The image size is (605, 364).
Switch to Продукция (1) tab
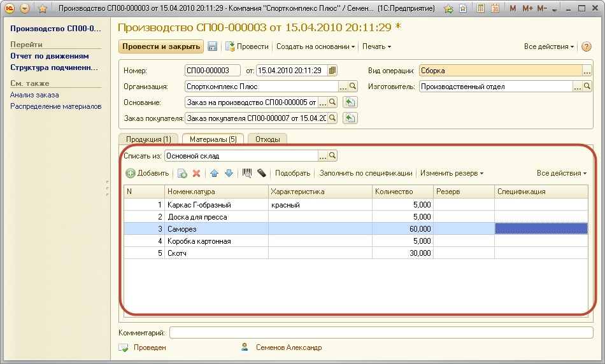pos(148,139)
